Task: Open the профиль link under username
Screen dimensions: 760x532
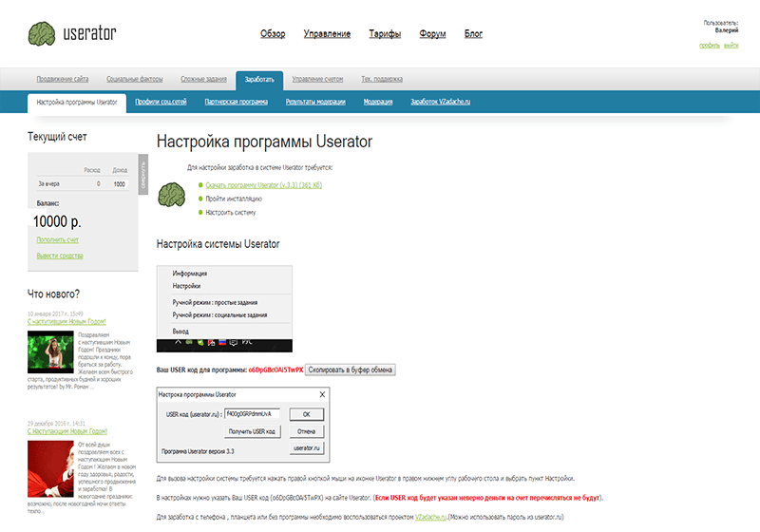Action: coord(709,45)
